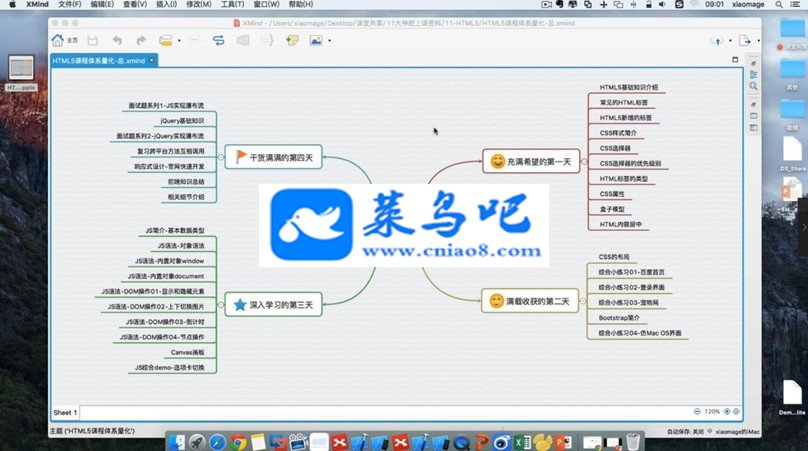
Task: Click the smiley marker on 第二天 topic
Action: (496, 301)
